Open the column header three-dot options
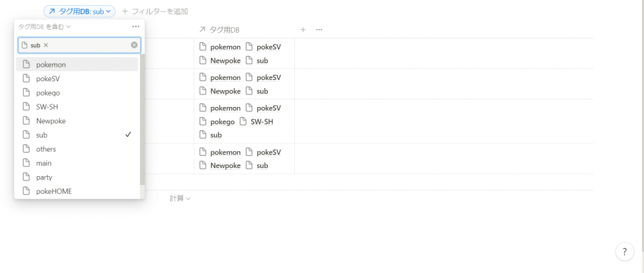This screenshot has height=273, width=644. [x=319, y=30]
